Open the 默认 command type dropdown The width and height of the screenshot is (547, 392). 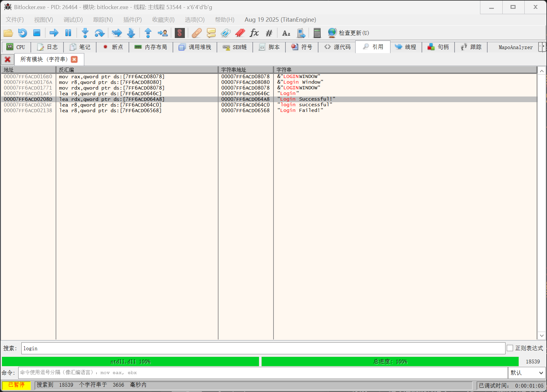point(527,373)
